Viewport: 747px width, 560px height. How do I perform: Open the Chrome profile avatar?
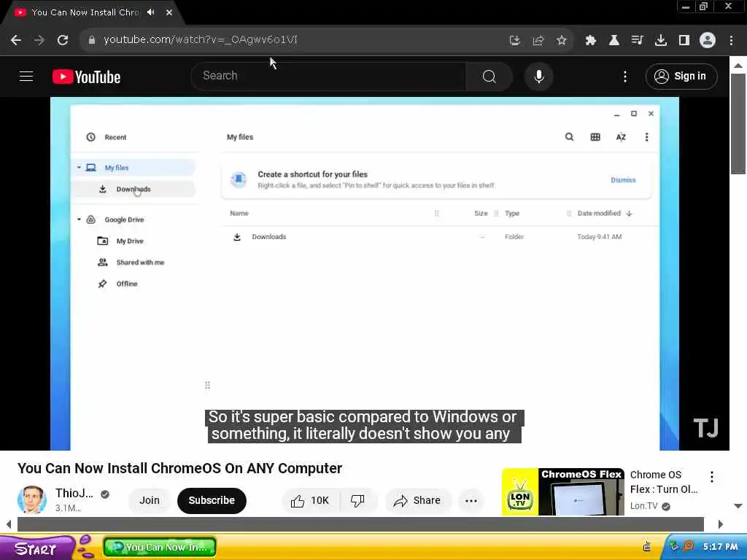(708, 40)
